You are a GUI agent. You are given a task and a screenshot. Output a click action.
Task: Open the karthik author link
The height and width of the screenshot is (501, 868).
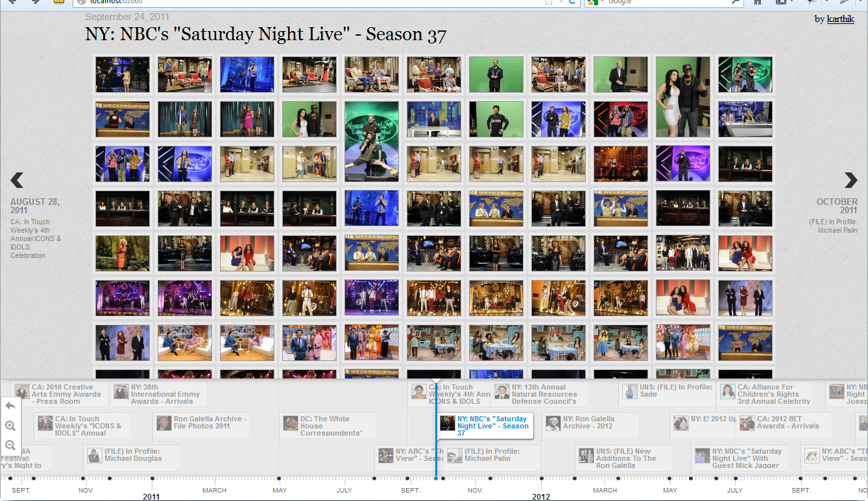841,19
